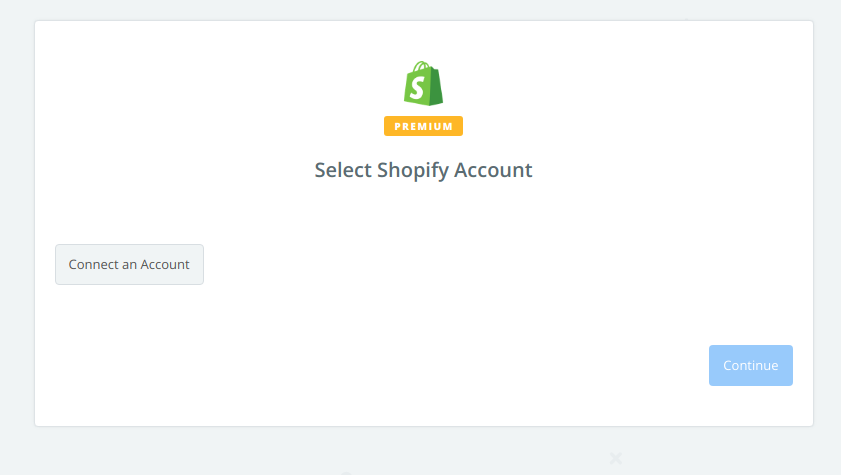Click the Select Shopify Account heading
Screen dimensions: 841x475
pos(423,170)
